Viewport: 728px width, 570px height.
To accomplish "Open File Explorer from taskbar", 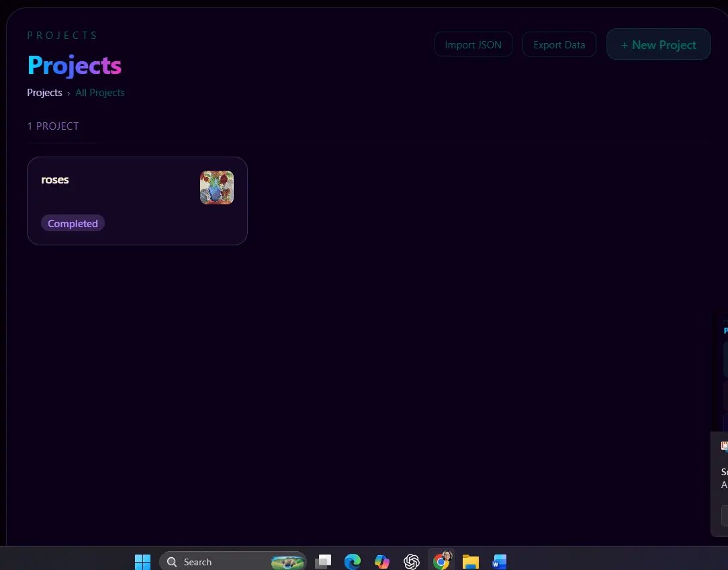I will pos(470,562).
